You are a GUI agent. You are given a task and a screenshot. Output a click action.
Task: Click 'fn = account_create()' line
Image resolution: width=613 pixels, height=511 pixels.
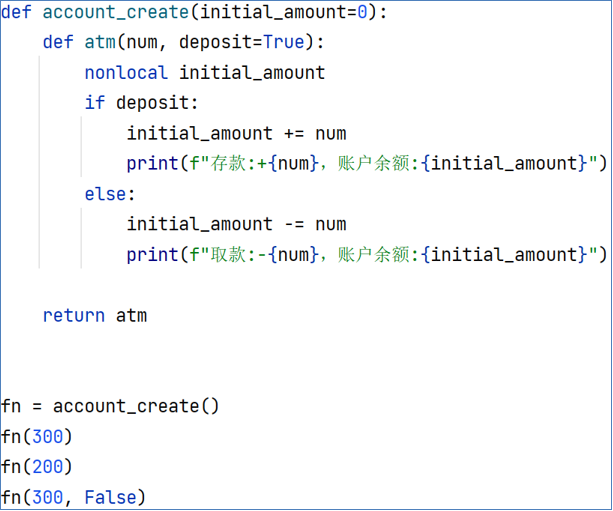110,406
